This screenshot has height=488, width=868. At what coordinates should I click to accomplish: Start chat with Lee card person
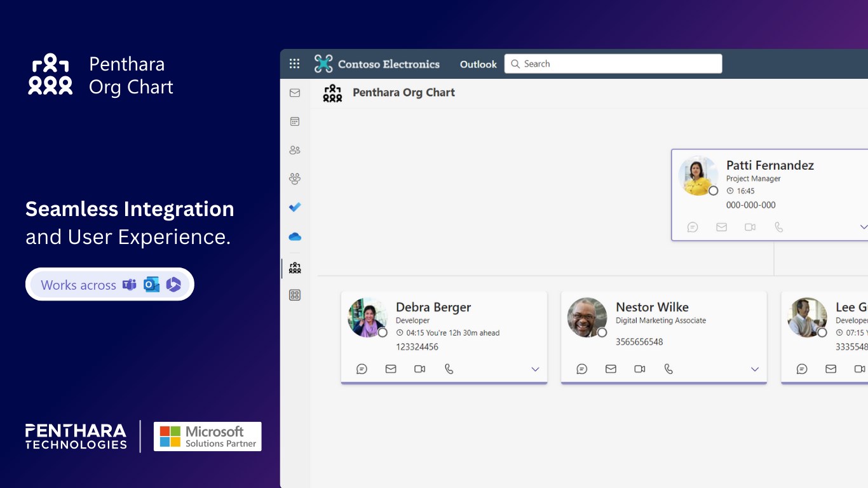[802, 369]
